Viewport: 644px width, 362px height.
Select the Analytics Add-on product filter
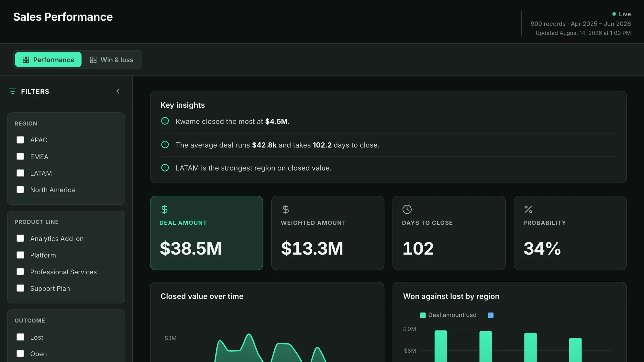coord(20,238)
